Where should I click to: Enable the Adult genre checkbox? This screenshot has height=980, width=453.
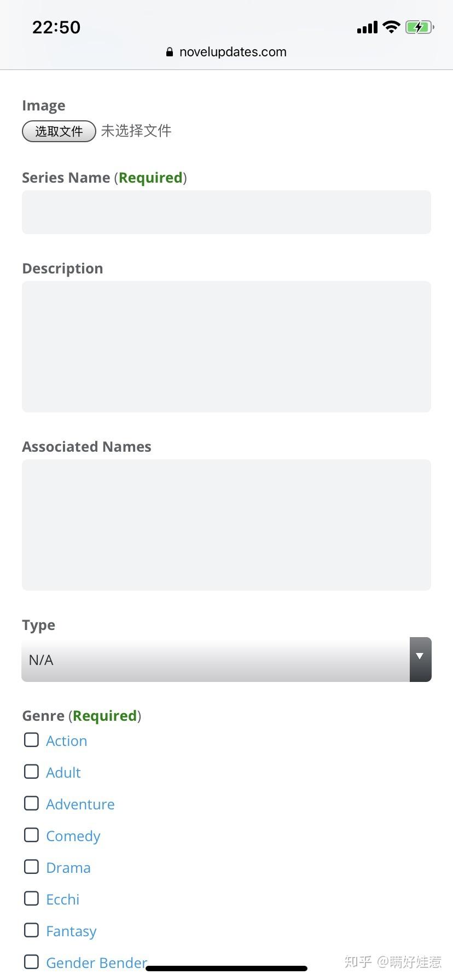coord(32,772)
